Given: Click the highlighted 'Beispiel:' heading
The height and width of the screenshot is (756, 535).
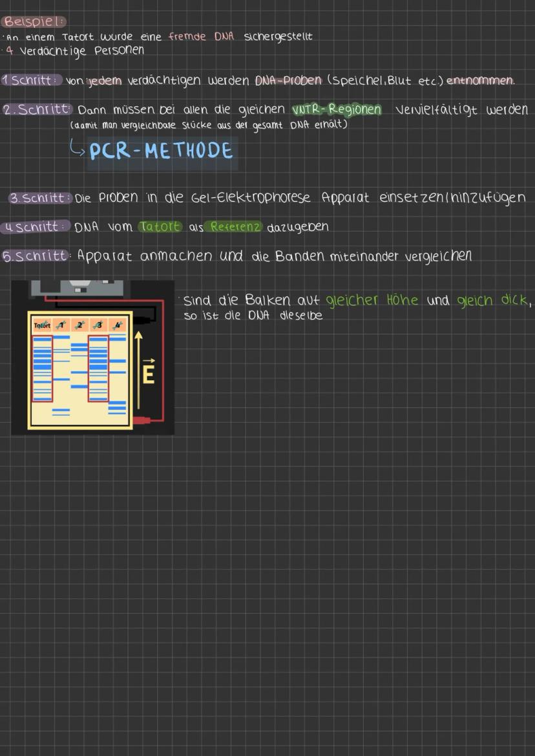Looking at the screenshot, I should [35, 21].
